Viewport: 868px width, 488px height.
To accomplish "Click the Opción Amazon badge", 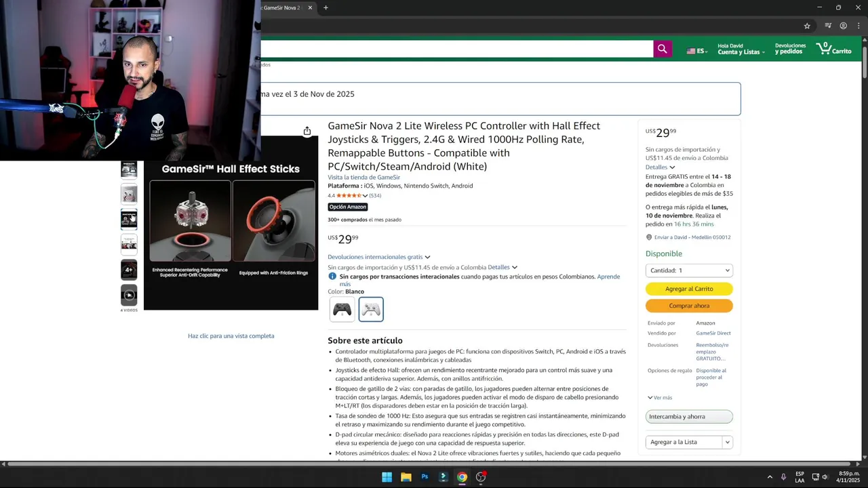I will tap(348, 207).
